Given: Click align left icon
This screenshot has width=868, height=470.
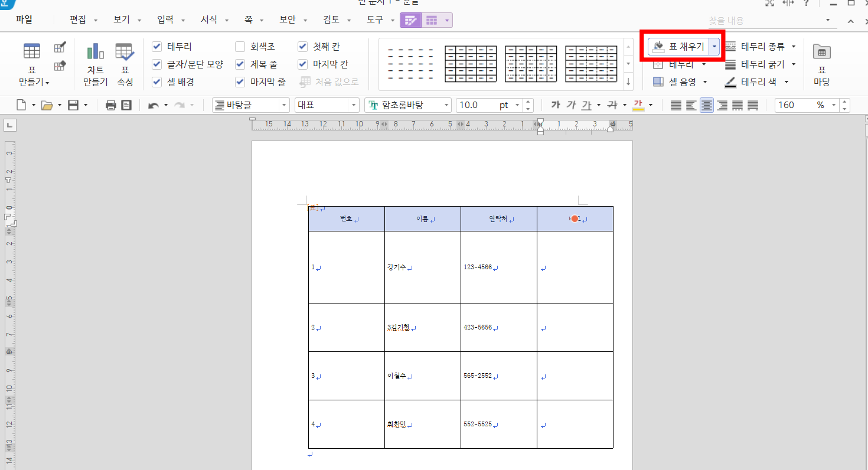Looking at the screenshot, I should [691, 105].
